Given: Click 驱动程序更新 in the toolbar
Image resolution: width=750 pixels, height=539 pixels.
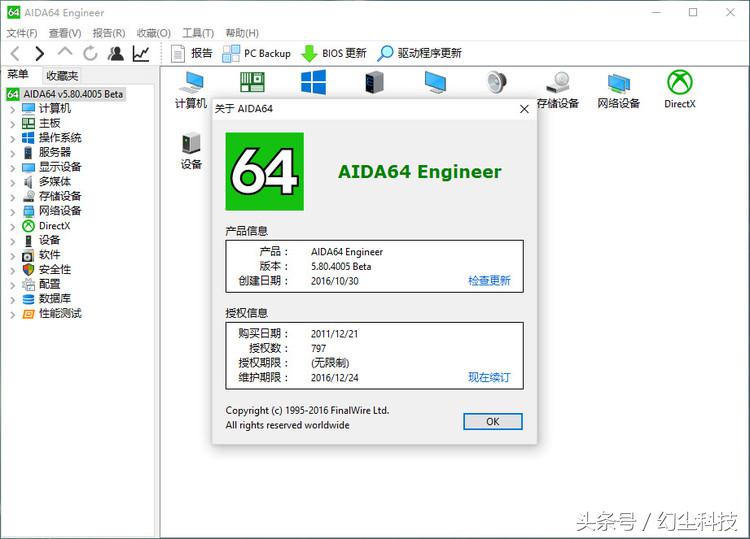Looking at the screenshot, I should 419,54.
